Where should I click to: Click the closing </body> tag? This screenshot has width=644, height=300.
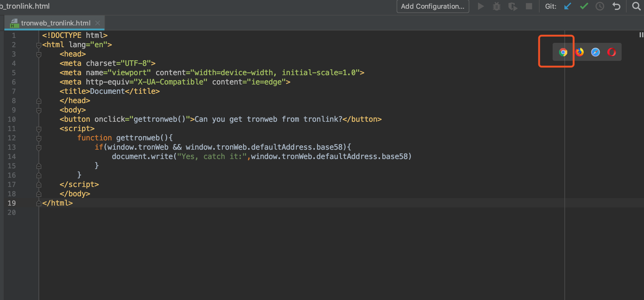coord(75,194)
